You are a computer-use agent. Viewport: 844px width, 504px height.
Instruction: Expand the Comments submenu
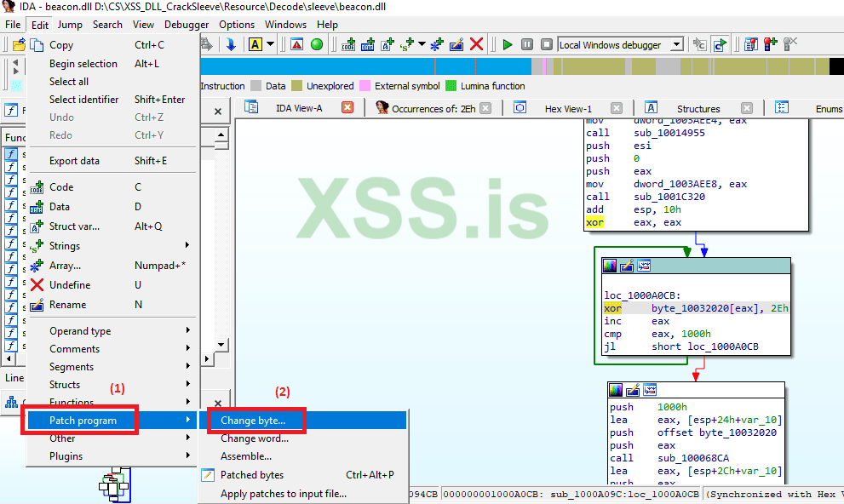coord(187,348)
